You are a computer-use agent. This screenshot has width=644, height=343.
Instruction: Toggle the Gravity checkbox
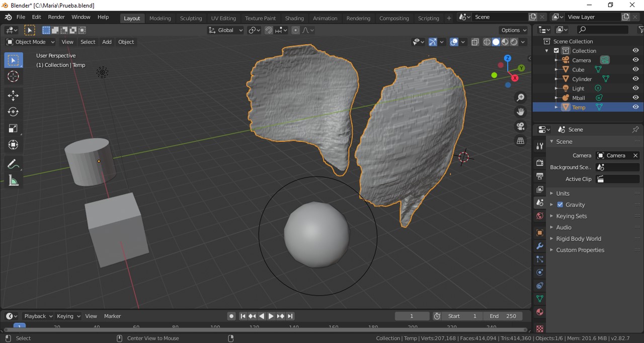(x=560, y=205)
